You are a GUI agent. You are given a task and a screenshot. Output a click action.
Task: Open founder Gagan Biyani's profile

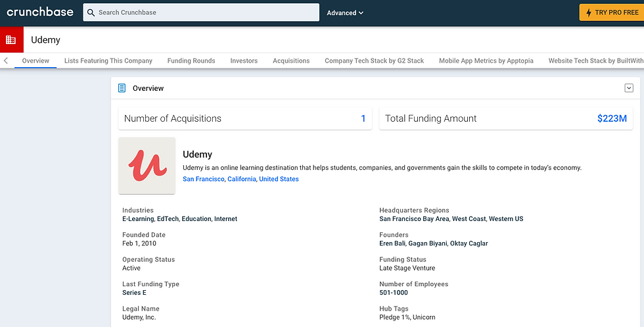tap(428, 243)
